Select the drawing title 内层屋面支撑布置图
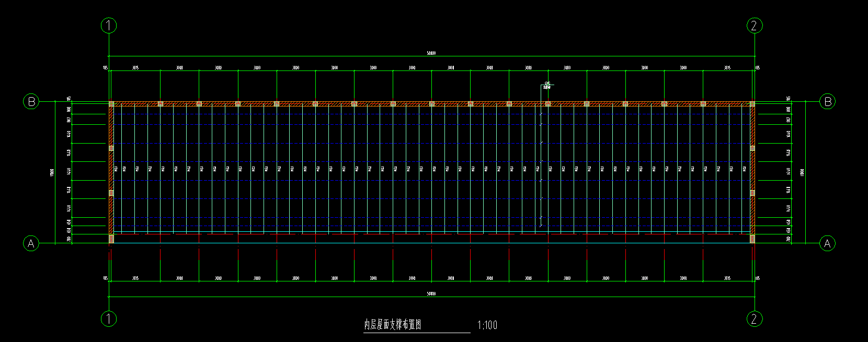 (393, 325)
